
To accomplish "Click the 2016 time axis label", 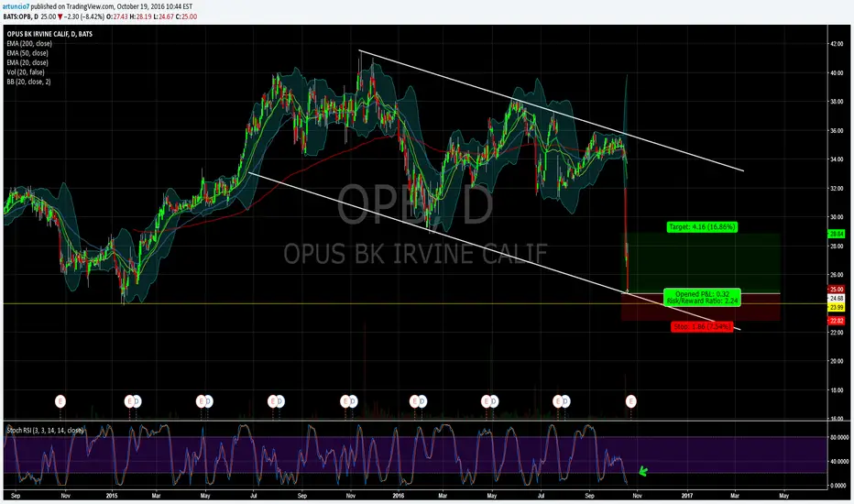I will tap(399, 496).
